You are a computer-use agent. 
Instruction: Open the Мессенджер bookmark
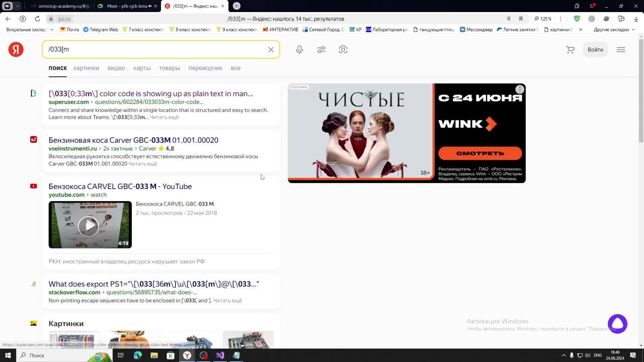pos(476,30)
